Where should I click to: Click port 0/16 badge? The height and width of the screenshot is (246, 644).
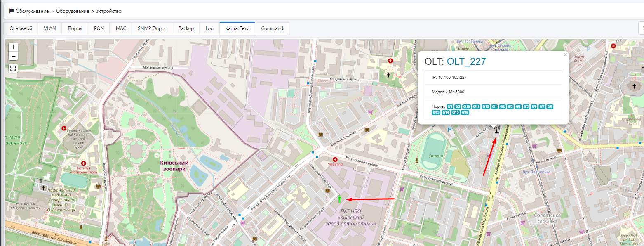(465, 112)
